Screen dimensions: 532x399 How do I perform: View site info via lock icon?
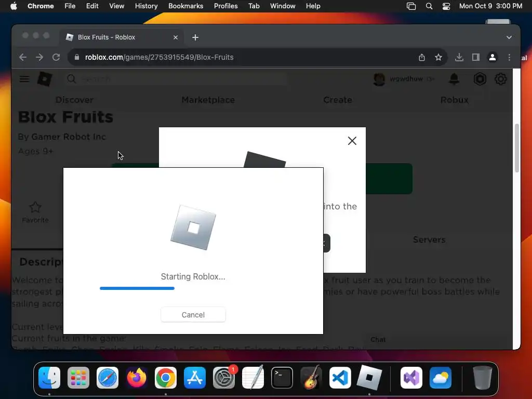point(77,57)
